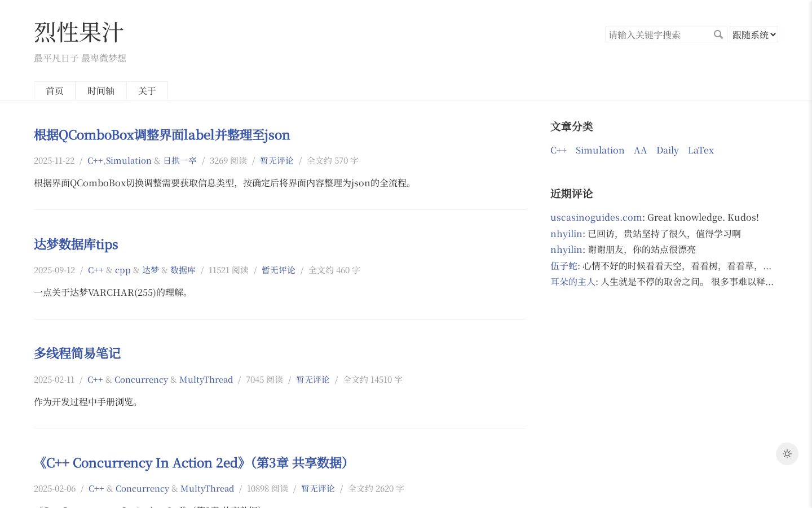Click Concurrency tag on 多线程简易笔记
Image resolution: width=812 pixels, height=508 pixels.
click(x=141, y=380)
